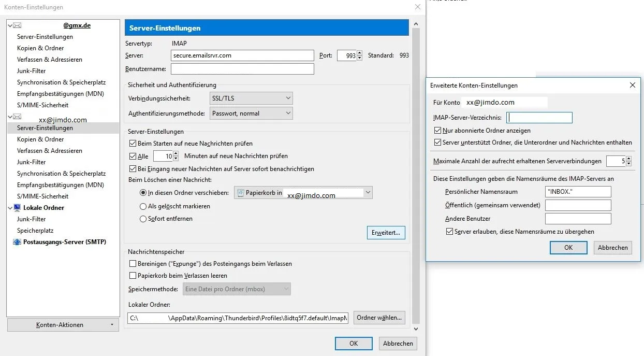Click the Lokale Ordner computer icon
Viewport: 644px width, 356px height.
tap(17, 208)
